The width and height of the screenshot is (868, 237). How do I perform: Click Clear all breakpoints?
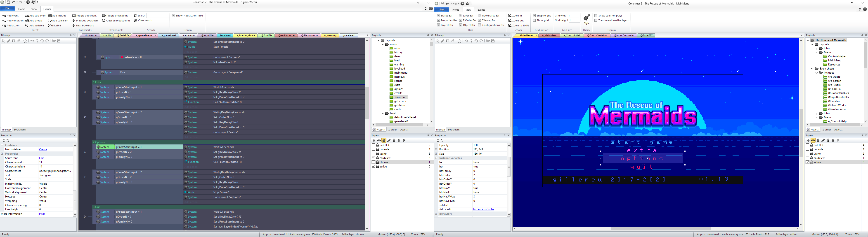(116, 21)
